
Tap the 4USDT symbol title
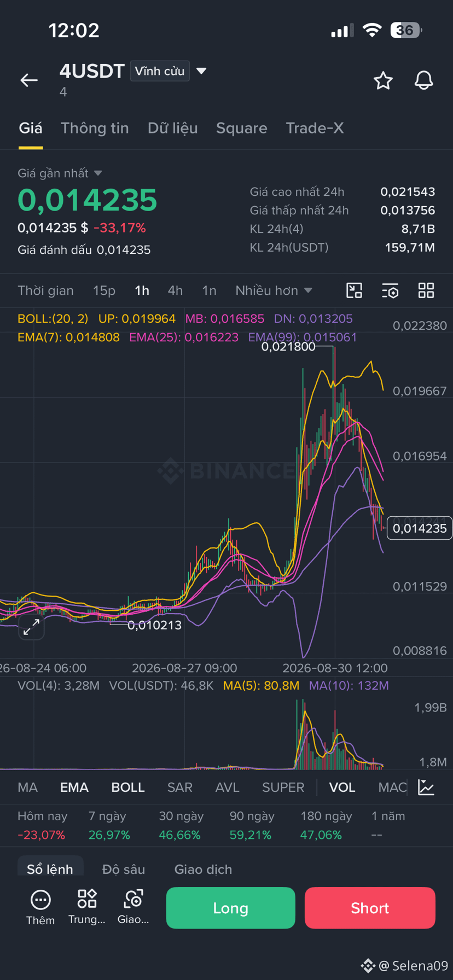(x=92, y=71)
